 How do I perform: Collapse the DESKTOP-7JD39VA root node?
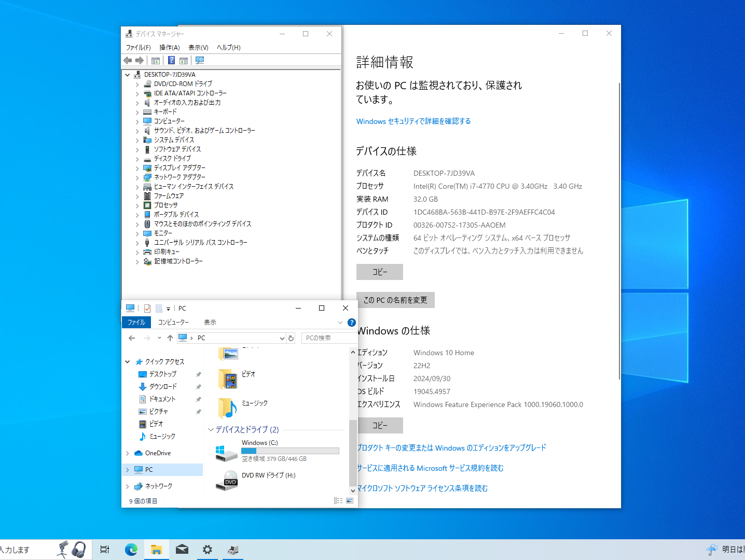(x=128, y=75)
